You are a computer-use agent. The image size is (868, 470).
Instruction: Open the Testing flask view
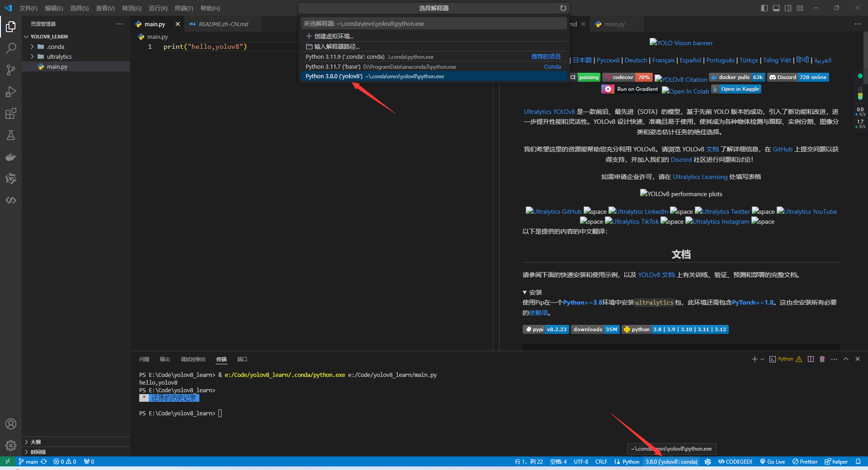pyautogui.click(x=11, y=135)
